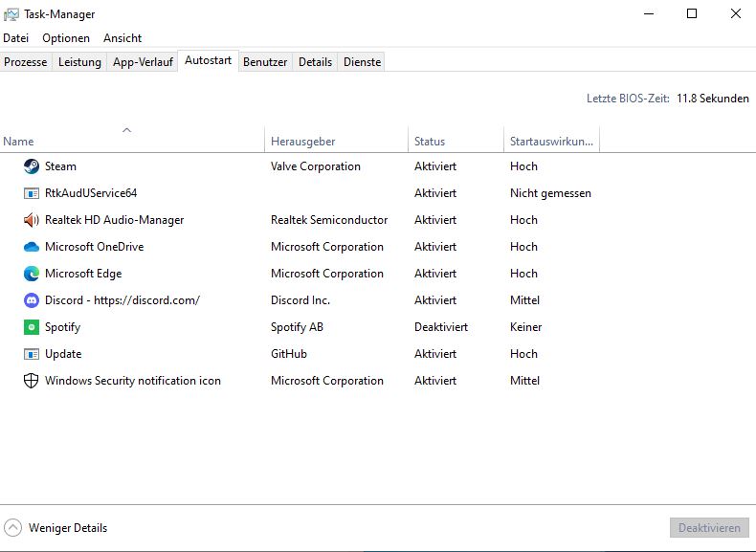Select the Microsoft Edge entry name
Screen dimensions: 756x552
[x=83, y=274]
